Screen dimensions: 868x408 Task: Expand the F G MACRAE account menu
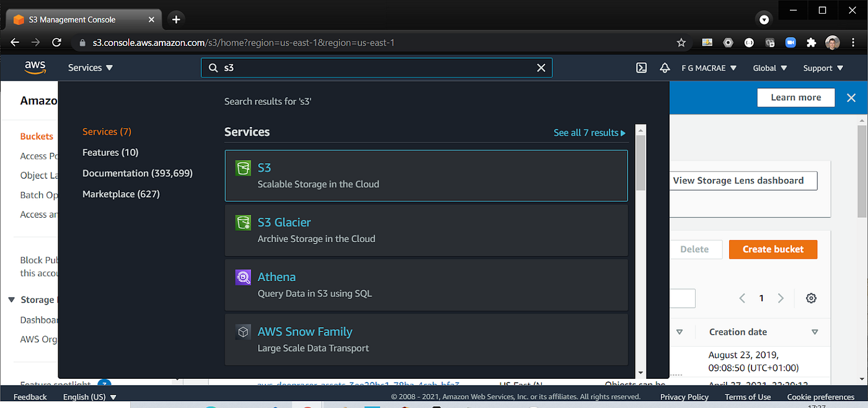coord(709,68)
